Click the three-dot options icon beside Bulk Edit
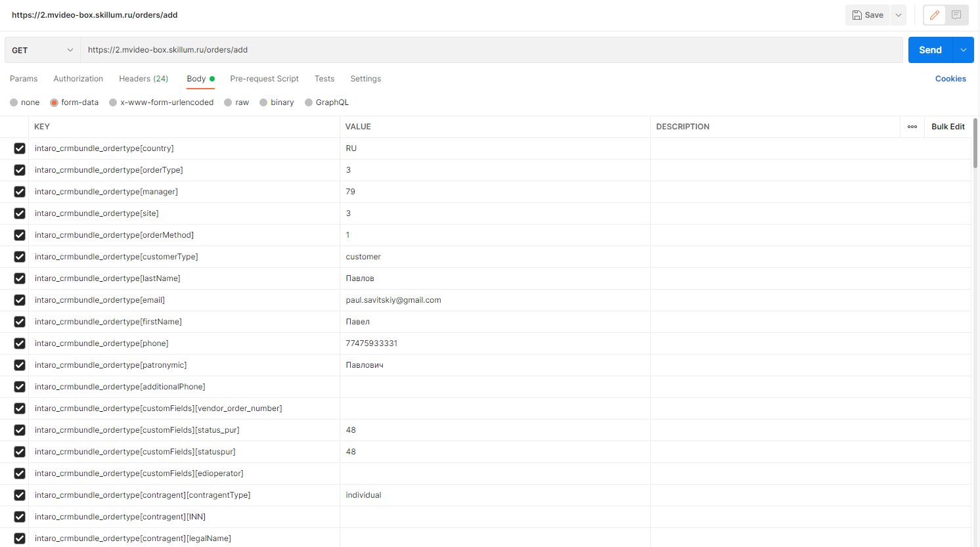The image size is (980, 547). (912, 126)
